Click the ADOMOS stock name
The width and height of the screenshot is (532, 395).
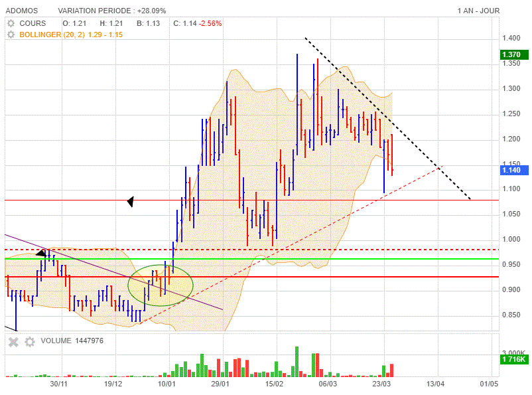22,11
